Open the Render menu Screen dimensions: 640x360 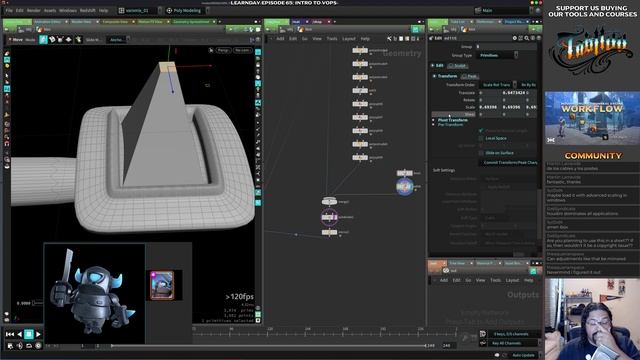(x=33, y=10)
